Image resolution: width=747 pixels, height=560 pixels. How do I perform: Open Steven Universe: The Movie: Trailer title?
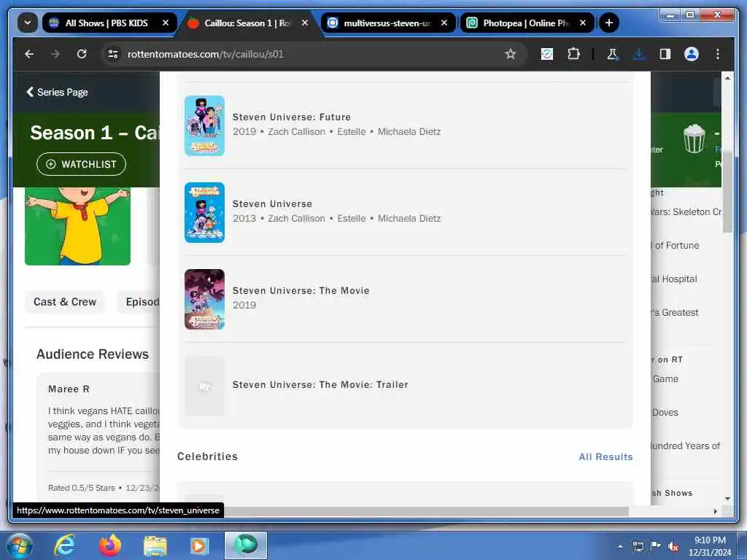tap(320, 385)
